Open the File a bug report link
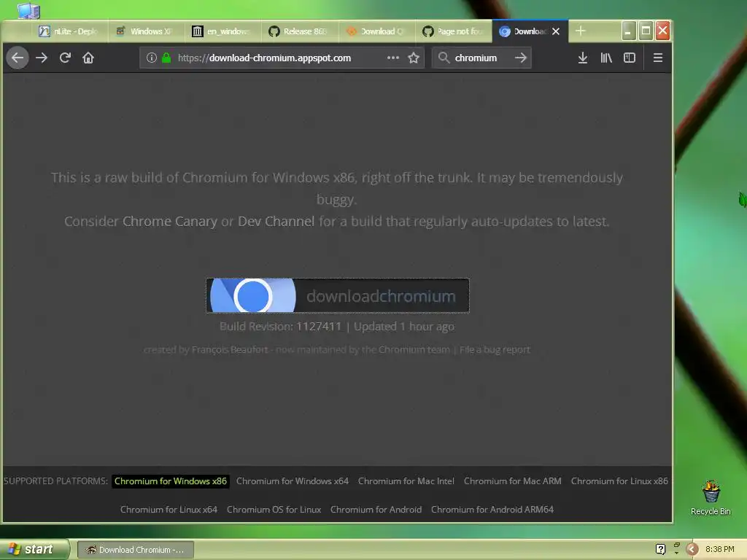The image size is (747, 560). pos(495,349)
